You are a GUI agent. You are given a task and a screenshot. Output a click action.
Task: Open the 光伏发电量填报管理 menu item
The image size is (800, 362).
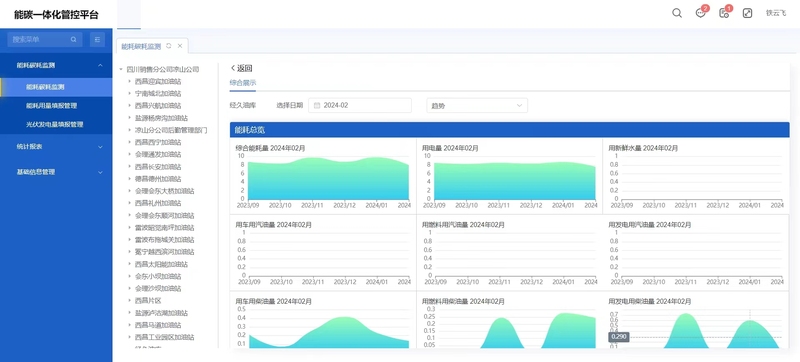click(x=56, y=124)
